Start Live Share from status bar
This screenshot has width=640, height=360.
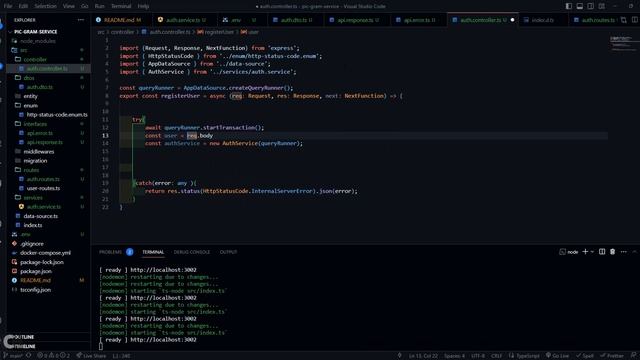point(91,356)
